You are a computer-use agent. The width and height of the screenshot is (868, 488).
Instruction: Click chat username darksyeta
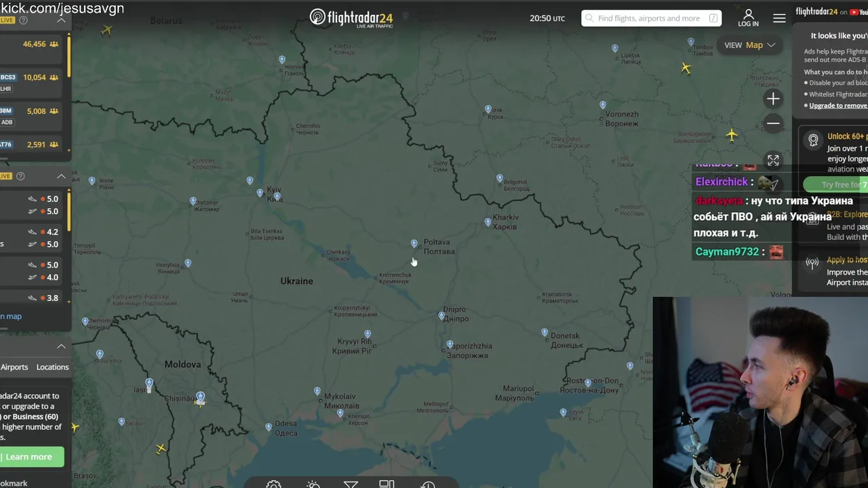pos(719,201)
